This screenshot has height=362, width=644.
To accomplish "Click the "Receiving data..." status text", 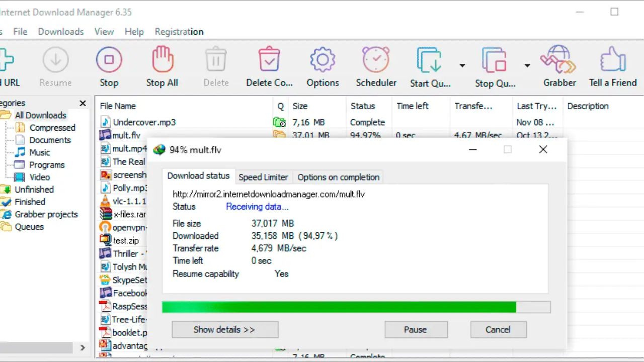I will 257,207.
